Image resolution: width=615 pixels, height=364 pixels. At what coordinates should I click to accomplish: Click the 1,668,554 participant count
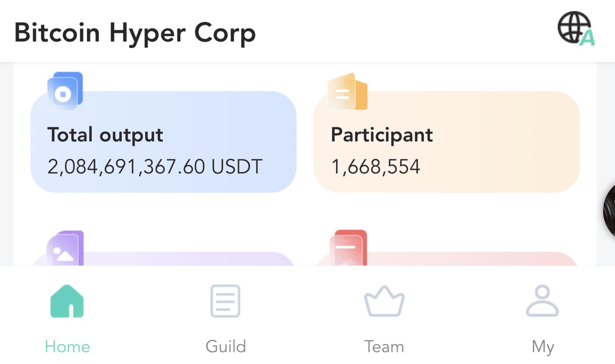(x=376, y=167)
